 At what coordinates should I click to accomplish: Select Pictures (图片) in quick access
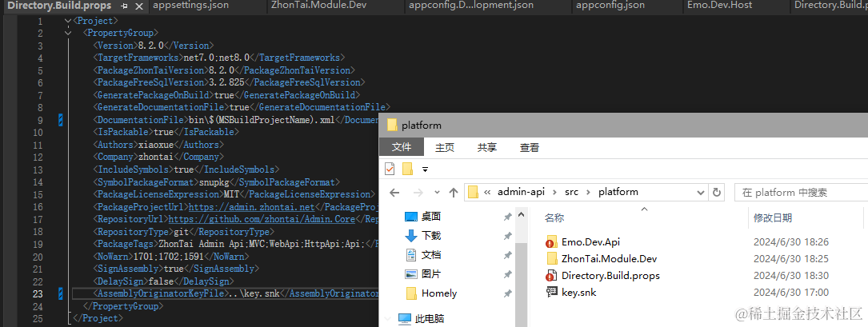[431, 273]
